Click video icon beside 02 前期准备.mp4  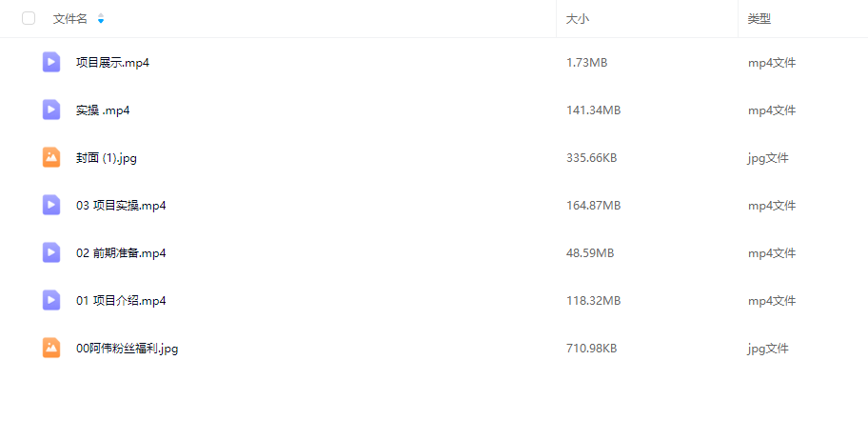[51, 252]
